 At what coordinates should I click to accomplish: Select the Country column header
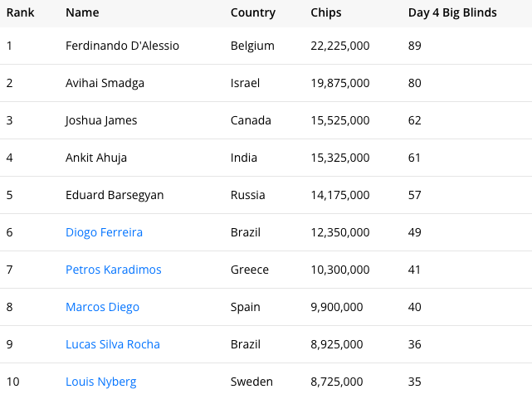253,12
